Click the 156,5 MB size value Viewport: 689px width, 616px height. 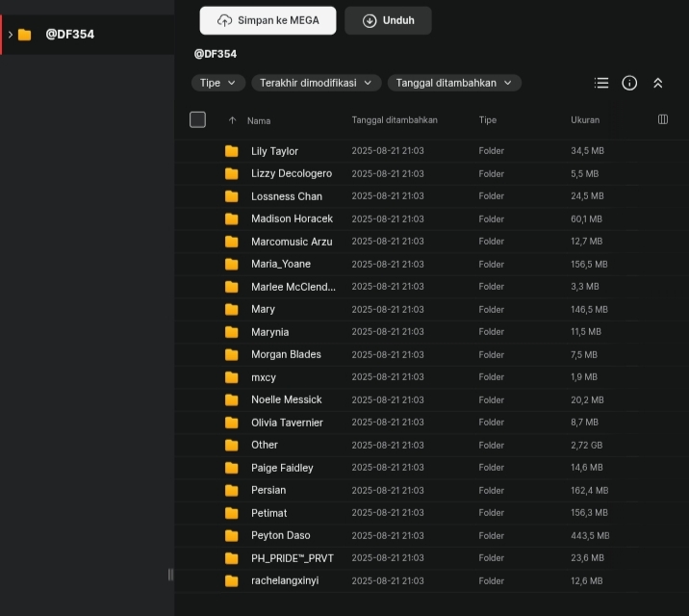589,264
